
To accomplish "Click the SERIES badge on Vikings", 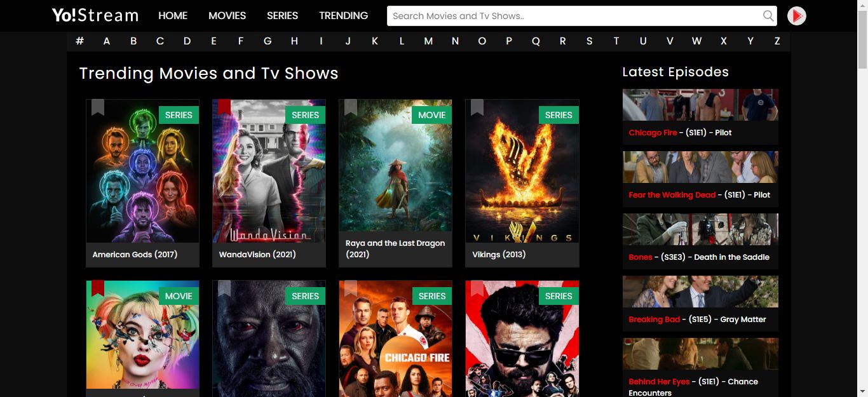I will click(559, 115).
